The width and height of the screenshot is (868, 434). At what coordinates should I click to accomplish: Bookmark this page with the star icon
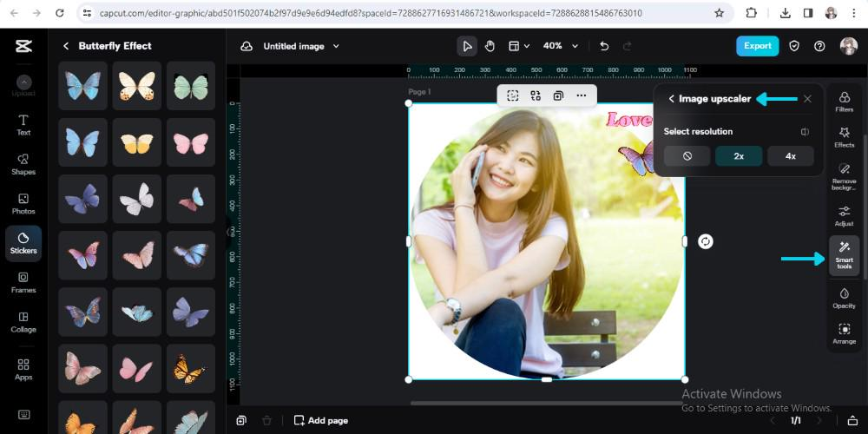pos(719,13)
